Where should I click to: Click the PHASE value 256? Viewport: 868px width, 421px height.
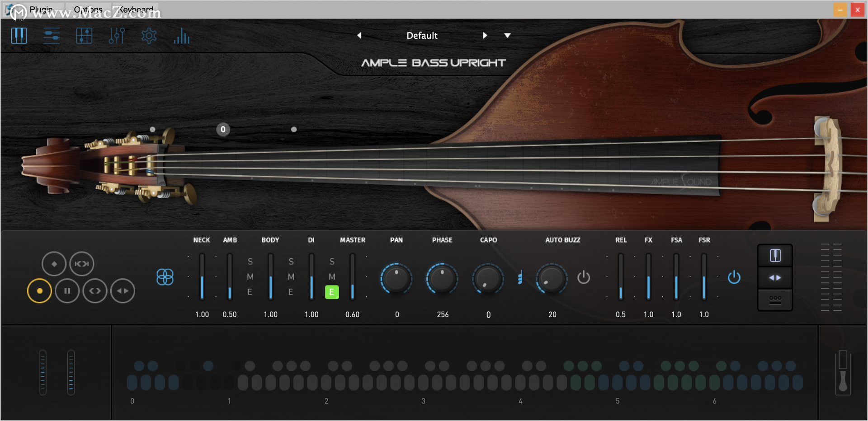(x=443, y=314)
